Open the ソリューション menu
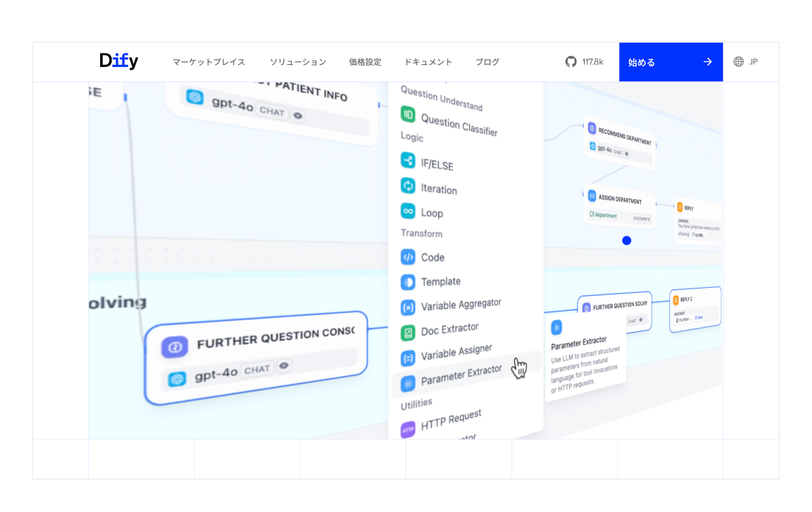Screen dimensions: 812x512 (x=298, y=62)
